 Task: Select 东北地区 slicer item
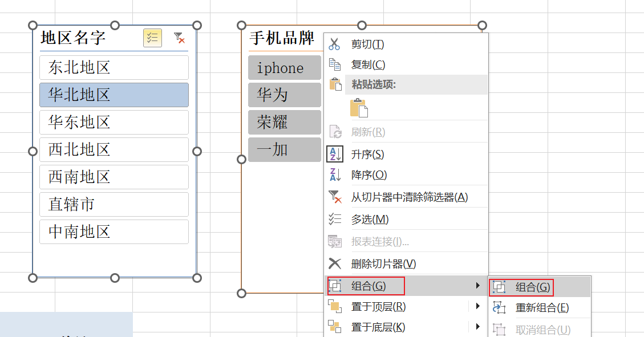114,67
